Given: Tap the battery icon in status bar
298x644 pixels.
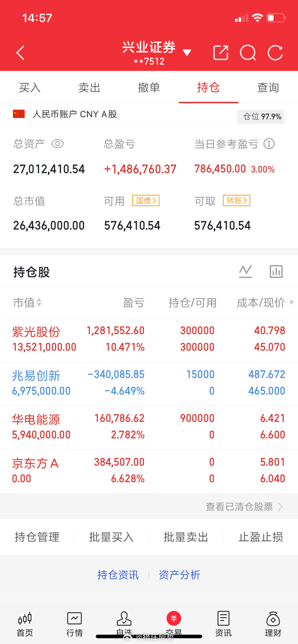Looking at the screenshot, I should click(276, 18).
